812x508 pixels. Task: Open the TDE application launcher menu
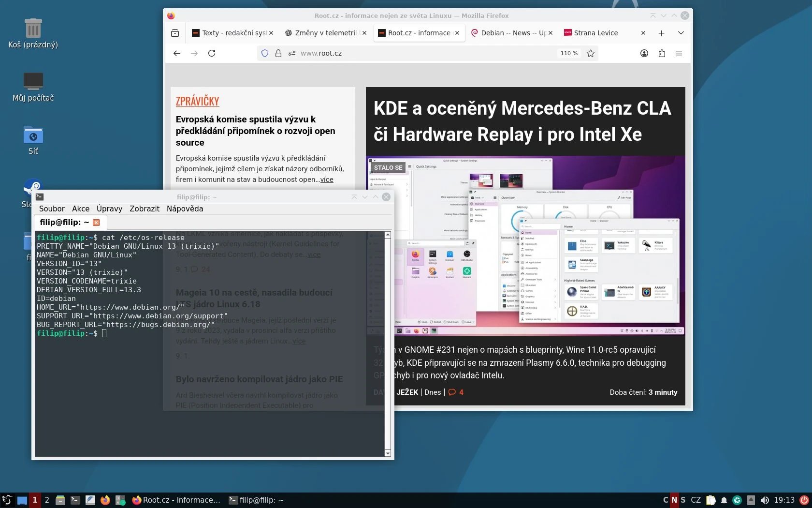[x=7, y=500]
